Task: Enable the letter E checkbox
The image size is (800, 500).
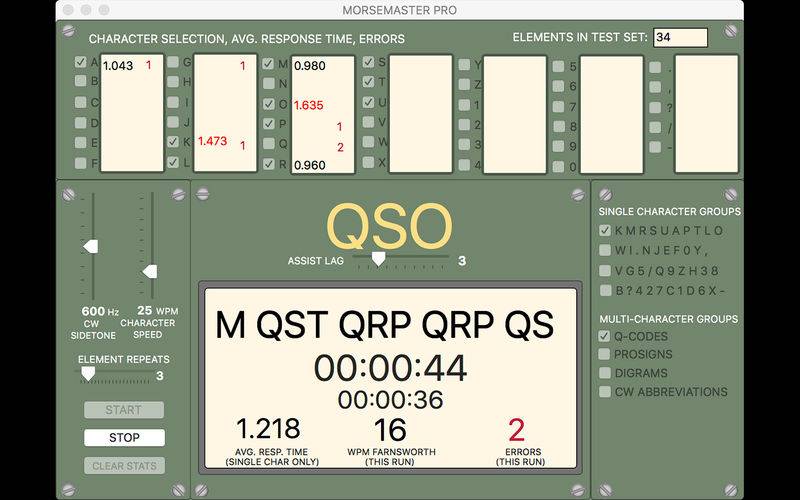Action: pos(81,142)
